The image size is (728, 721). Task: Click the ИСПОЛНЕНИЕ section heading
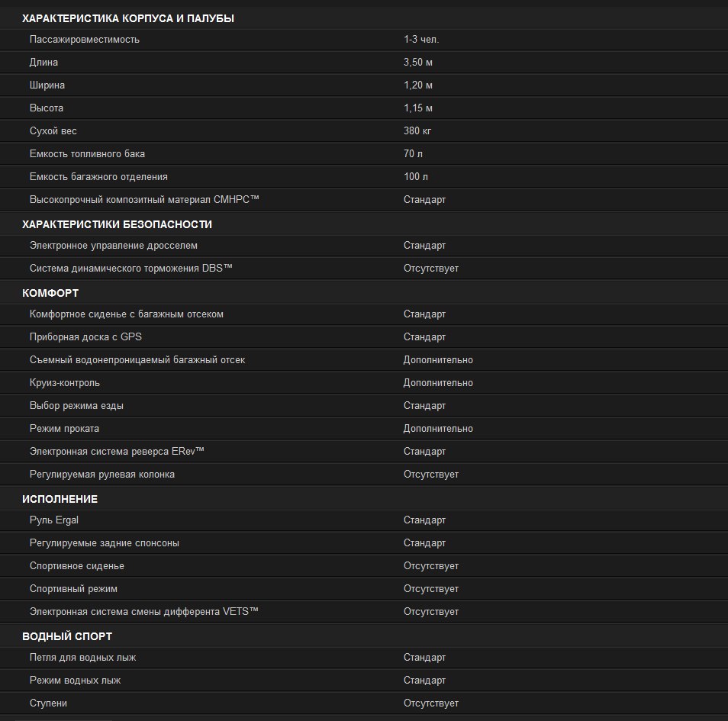[x=60, y=499]
